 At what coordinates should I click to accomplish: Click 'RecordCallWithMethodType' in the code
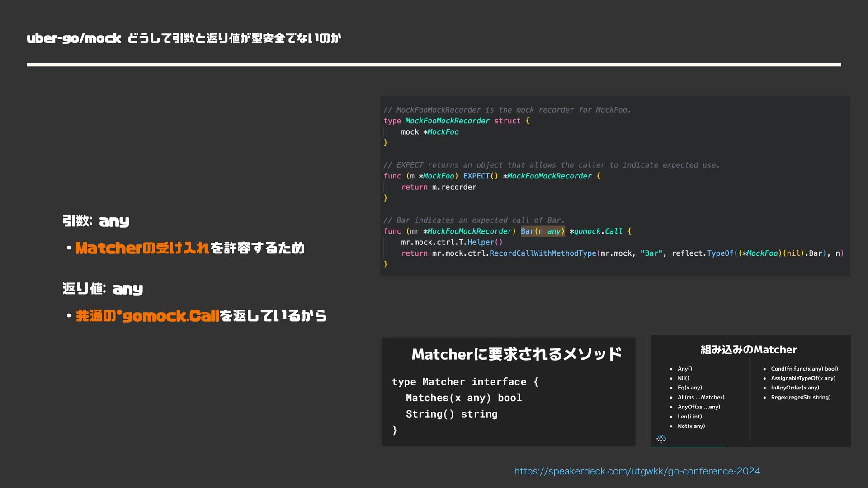543,253
